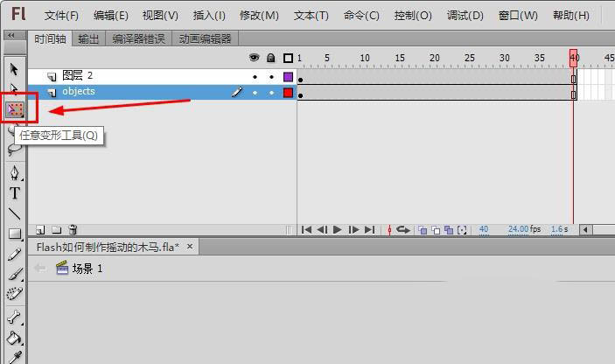The image size is (615, 364).
Task: Play the timeline animation
Action: click(338, 230)
